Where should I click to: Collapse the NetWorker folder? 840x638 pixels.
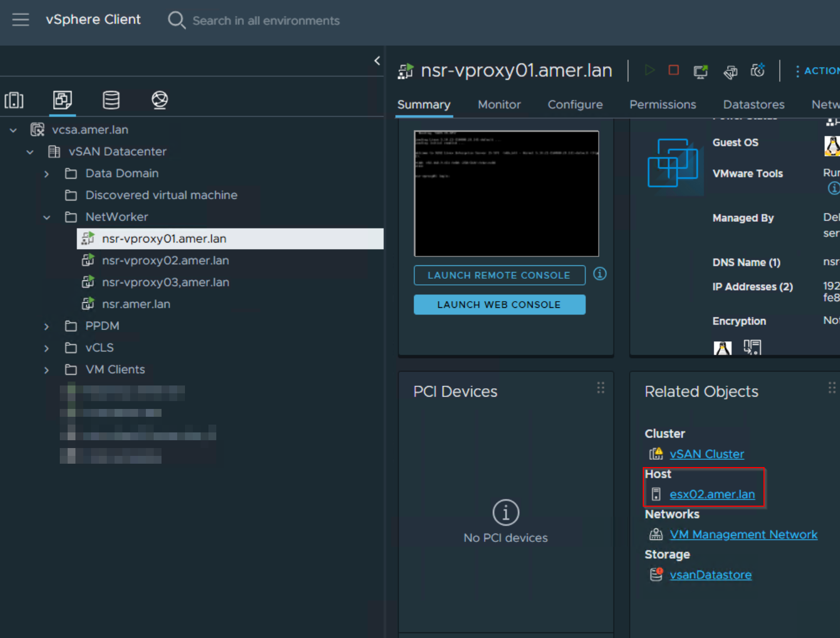47,217
